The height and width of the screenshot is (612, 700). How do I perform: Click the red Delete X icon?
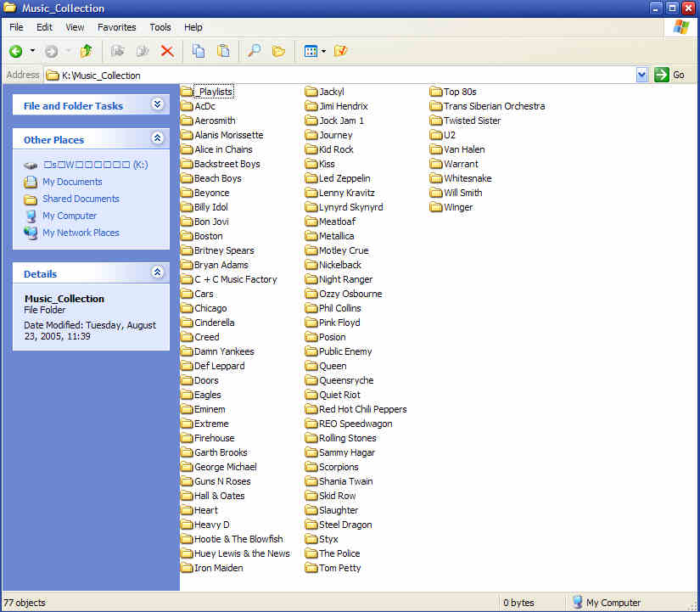tap(167, 51)
